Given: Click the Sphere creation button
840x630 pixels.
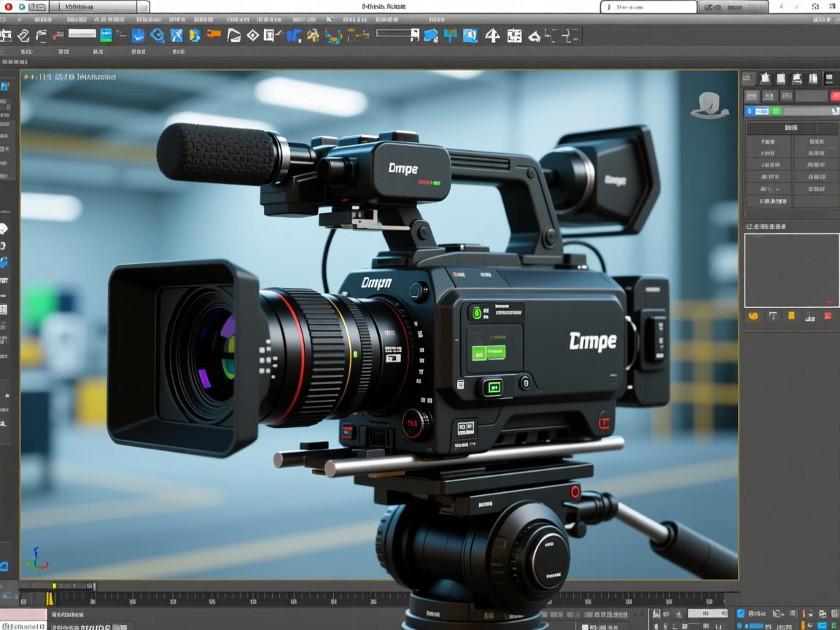Looking at the screenshot, I should pos(769,153).
